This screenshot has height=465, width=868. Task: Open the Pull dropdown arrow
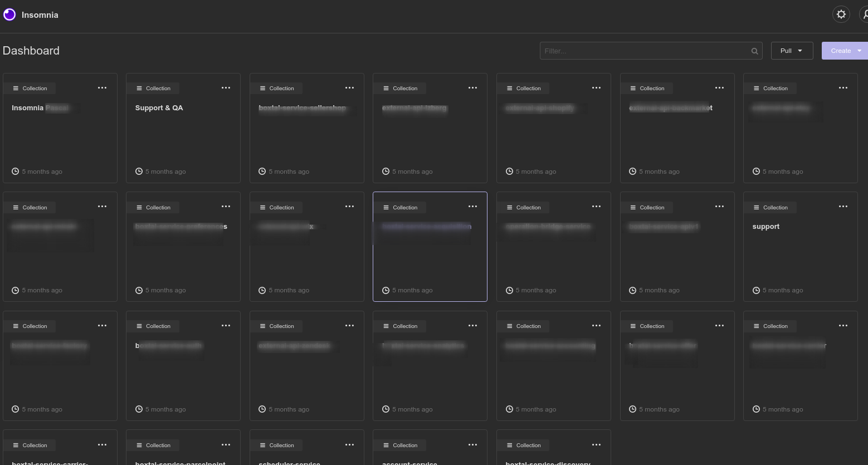[801, 50]
